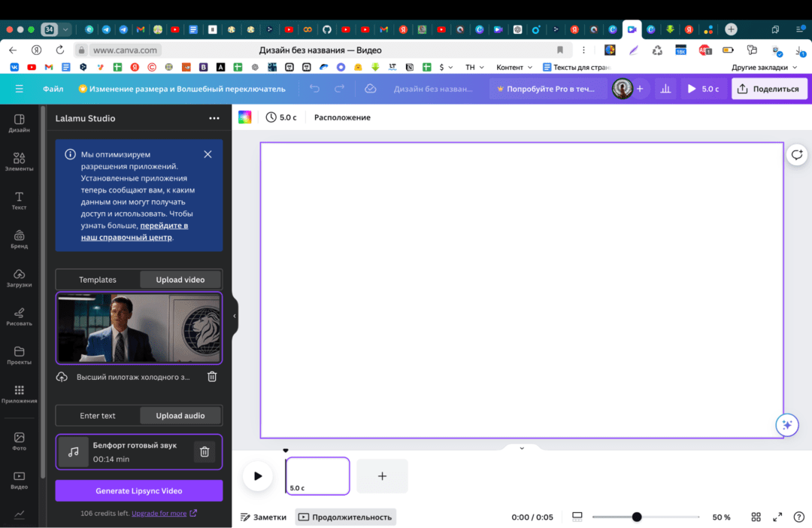Open the File menu
Image resolution: width=812 pixels, height=528 pixels.
53,89
